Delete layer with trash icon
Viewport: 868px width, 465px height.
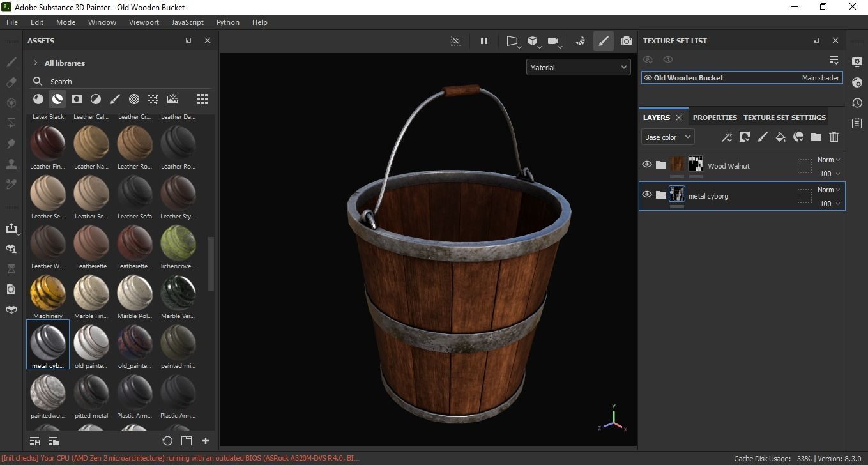tap(834, 137)
